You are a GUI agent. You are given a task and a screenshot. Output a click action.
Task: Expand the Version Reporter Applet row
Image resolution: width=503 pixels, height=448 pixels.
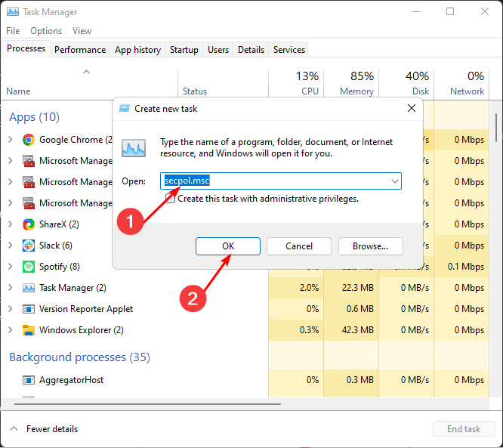coord(11,309)
